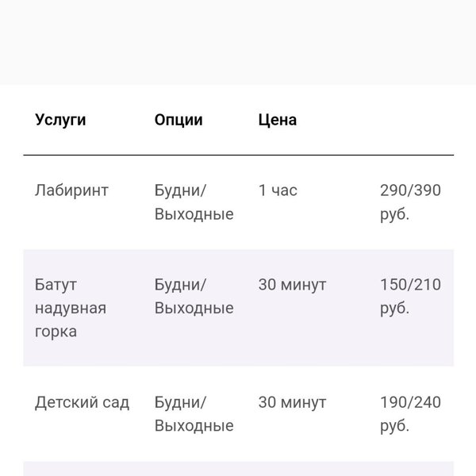Select the Детский сад service name
The height and width of the screenshot is (476, 476).
point(82,402)
